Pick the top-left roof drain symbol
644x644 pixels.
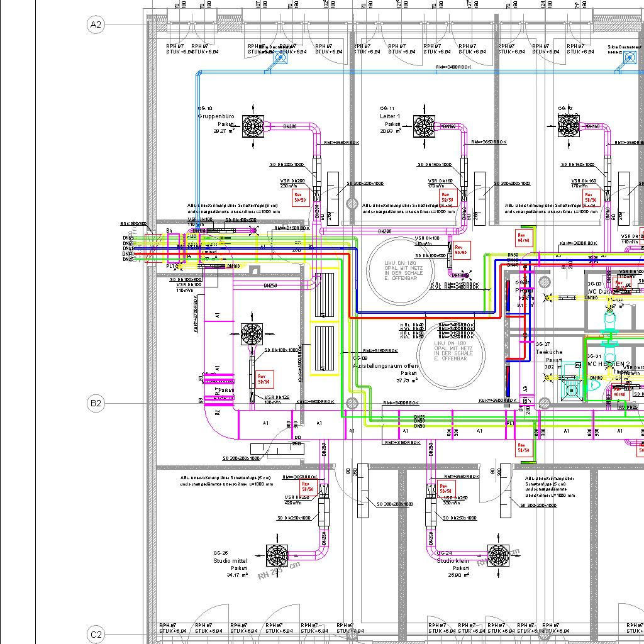pyautogui.click(x=280, y=58)
